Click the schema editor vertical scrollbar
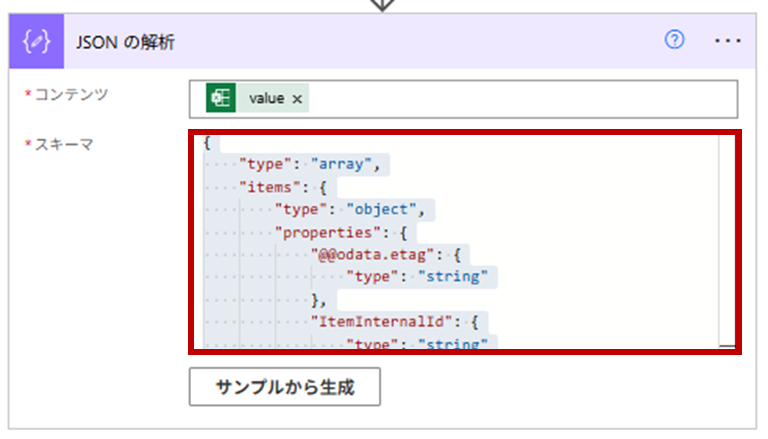Viewport: 768px width, 439px height. point(727,241)
